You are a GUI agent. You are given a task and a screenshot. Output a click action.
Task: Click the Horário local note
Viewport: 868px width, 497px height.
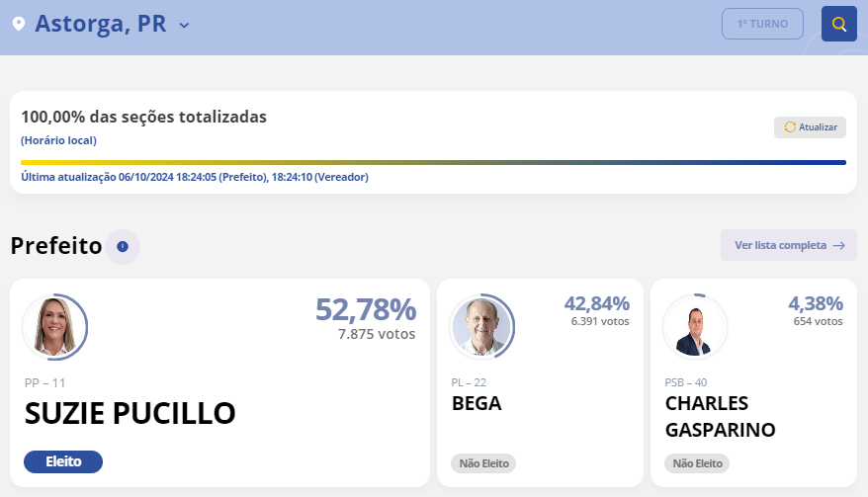coord(58,140)
